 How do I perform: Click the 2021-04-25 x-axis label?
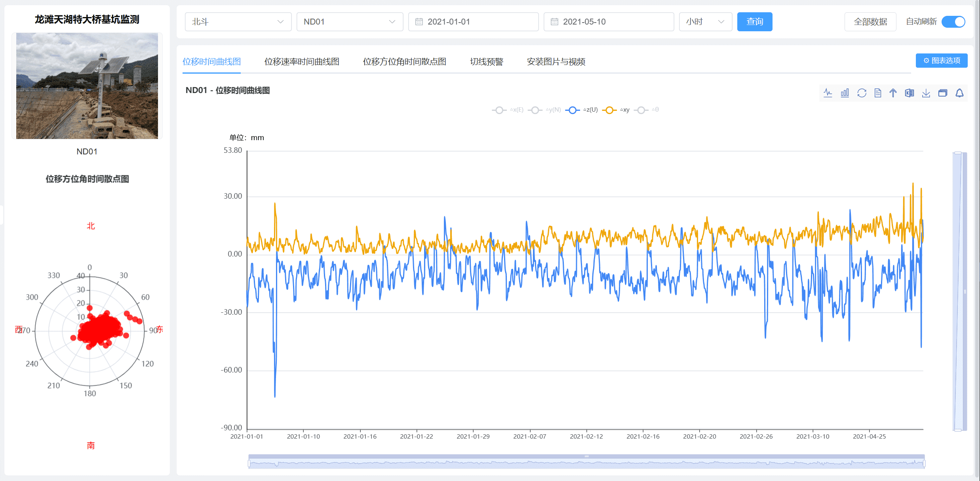pos(869,436)
